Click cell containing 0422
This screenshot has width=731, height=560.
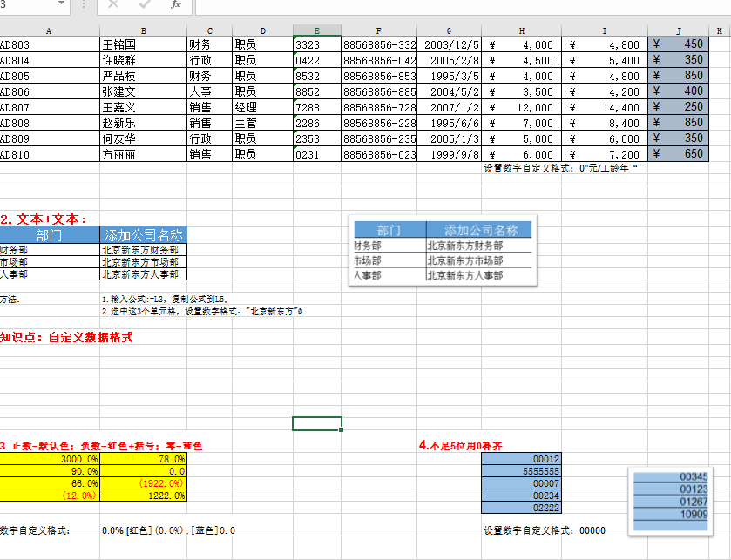317,61
